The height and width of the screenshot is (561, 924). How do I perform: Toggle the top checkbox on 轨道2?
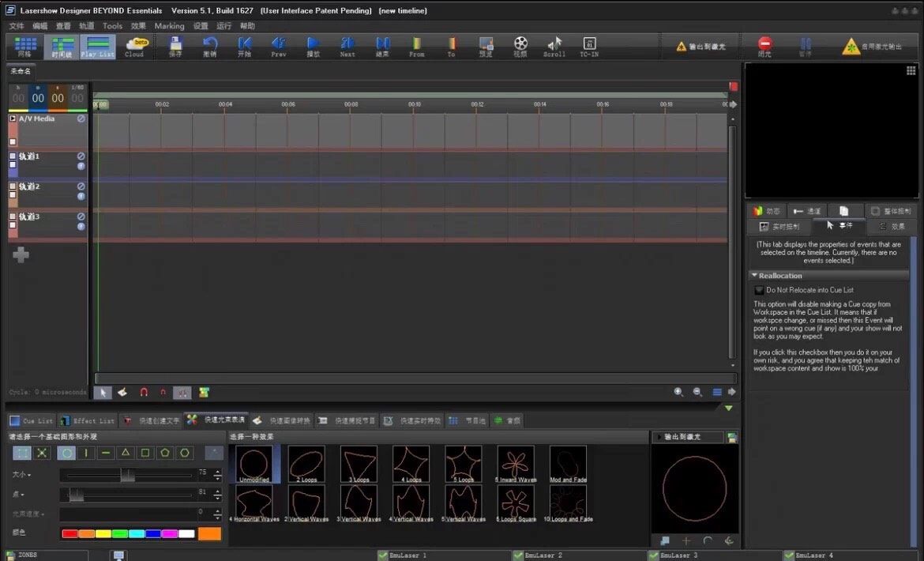click(x=13, y=186)
